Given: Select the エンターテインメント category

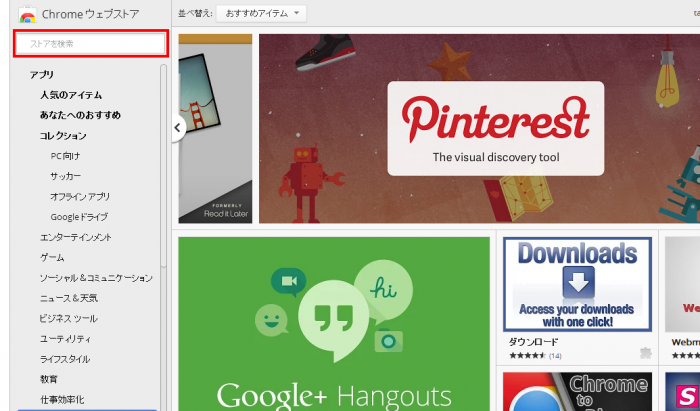Looking at the screenshot, I should tap(76, 237).
